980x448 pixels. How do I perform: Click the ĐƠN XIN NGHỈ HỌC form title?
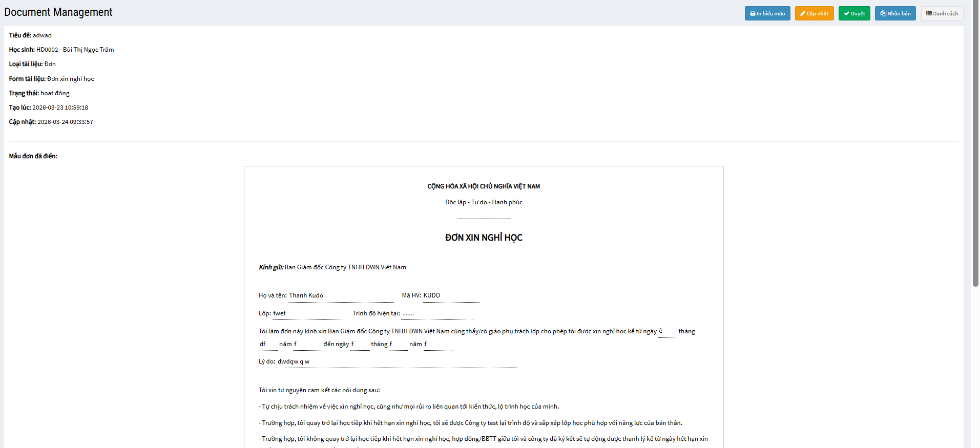pyautogui.click(x=484, y=238)
